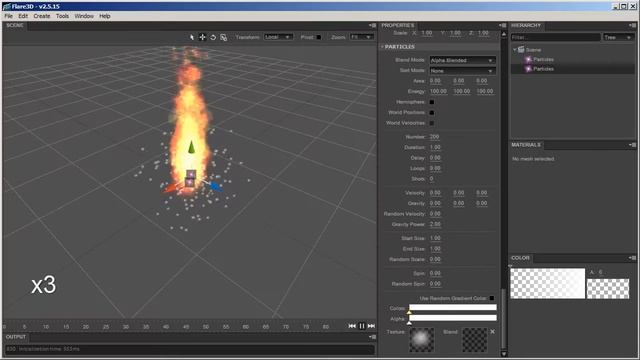Select the PROPERTIES panel tab
640x360 pixels.
coord(398,25)
